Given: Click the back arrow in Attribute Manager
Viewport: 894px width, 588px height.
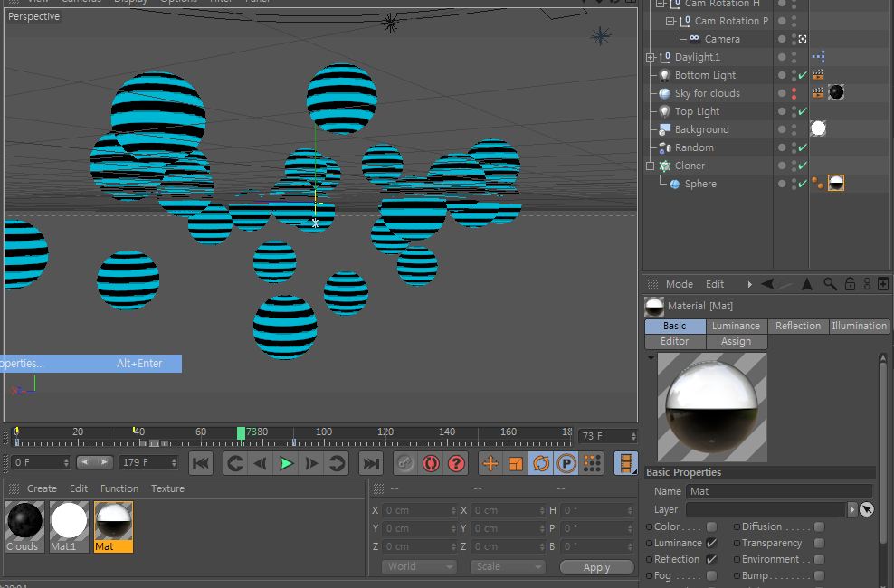Looking at the screenshot, I should click(x=767, y=284).
